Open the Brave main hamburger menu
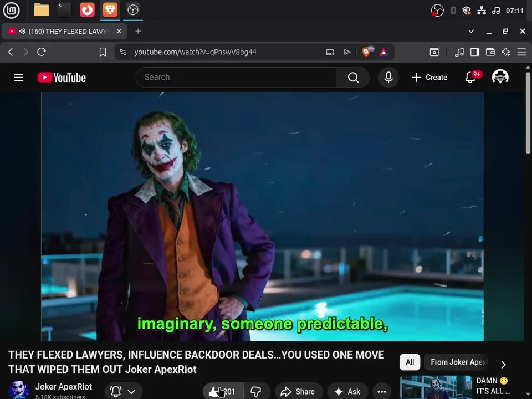The image size is (532, 399). (x=521, y=52)
